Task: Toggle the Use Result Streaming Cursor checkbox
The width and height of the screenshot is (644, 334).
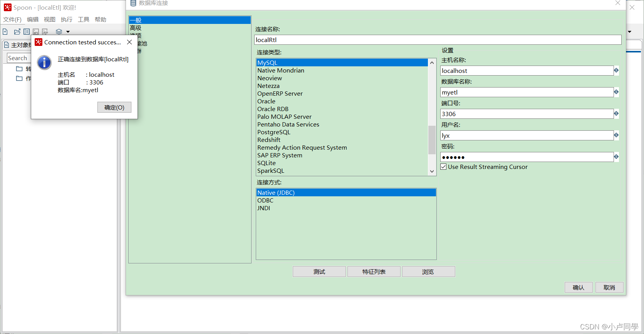Action: pyautogui.click(x=443, y=167)
